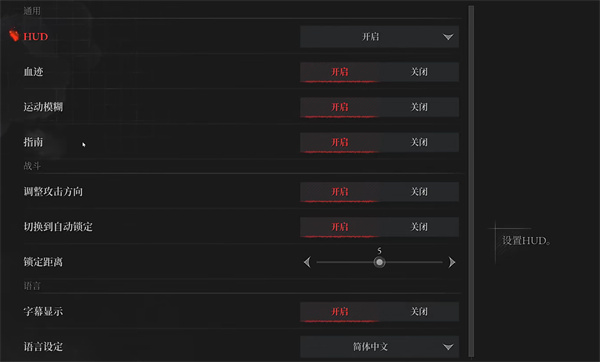
Task: Disable 指南 by selecting 关闭
Action: tap(419, 142)
